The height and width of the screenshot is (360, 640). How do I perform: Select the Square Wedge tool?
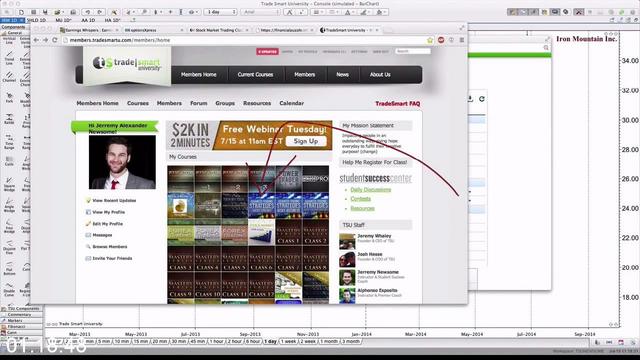[x=9, y=184]
